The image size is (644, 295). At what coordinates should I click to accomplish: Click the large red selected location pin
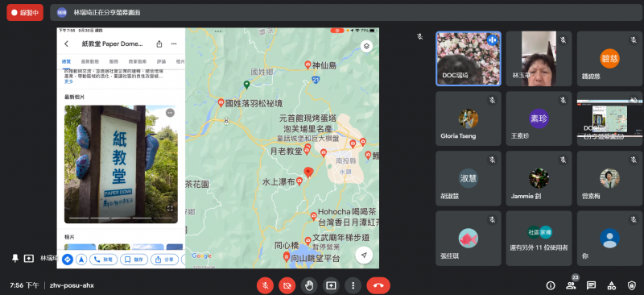click(308, 172)
